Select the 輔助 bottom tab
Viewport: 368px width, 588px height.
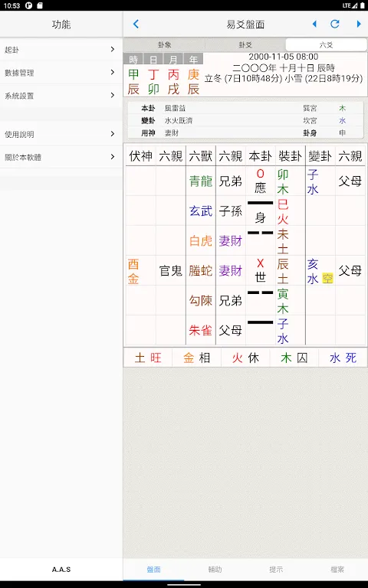point(215,570)
